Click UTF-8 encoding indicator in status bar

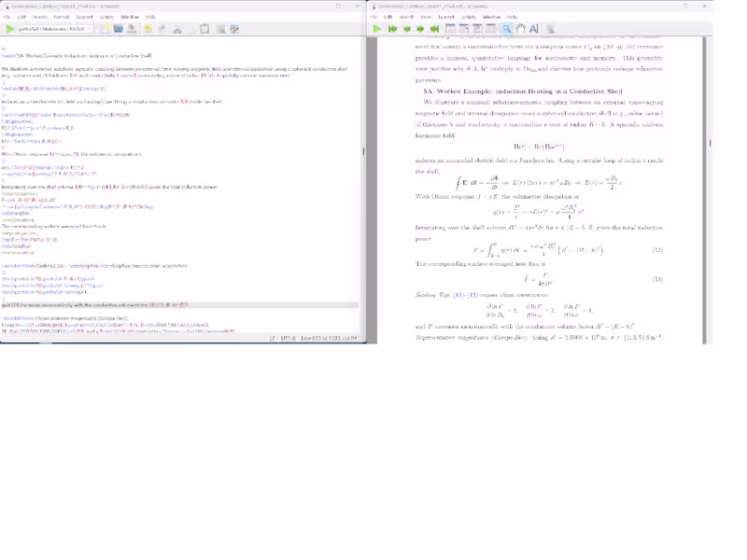[288, 338]
